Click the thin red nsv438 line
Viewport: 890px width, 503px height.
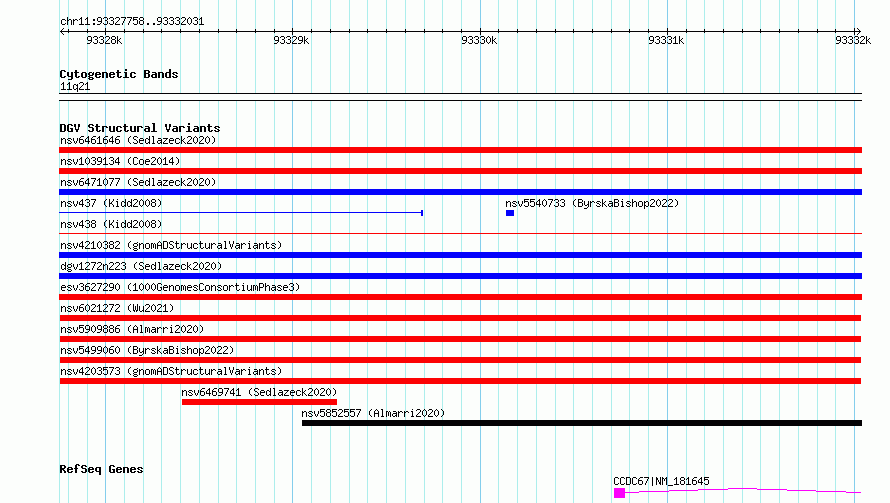click(460, 233)
